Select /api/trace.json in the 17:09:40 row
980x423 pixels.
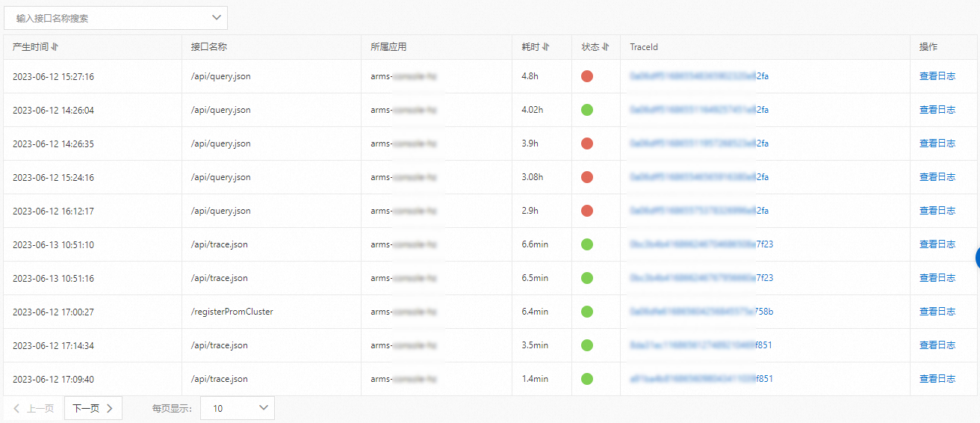tap(220, 379)
